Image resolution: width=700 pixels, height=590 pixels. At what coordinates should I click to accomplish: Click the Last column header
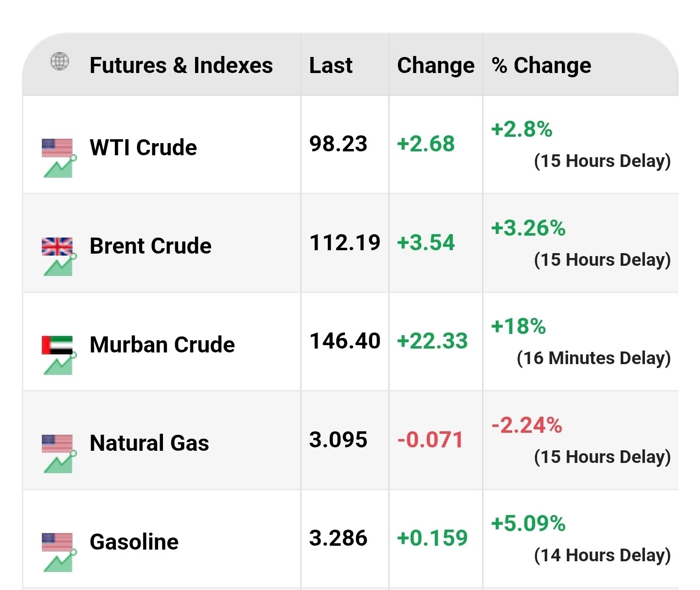pos(331,65)
